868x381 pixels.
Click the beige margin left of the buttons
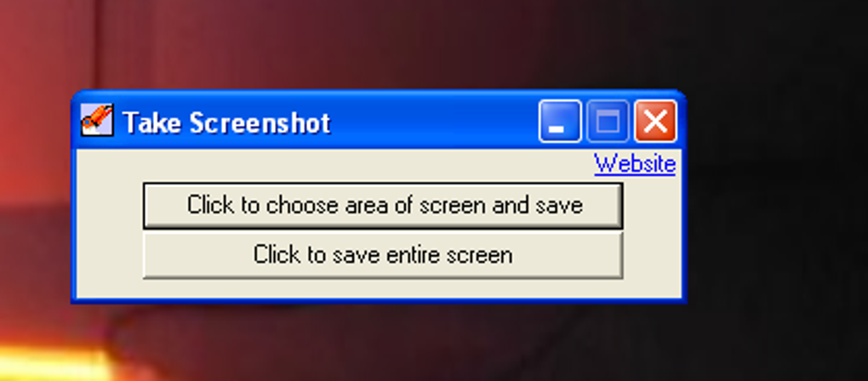click(x=110, y=230)
